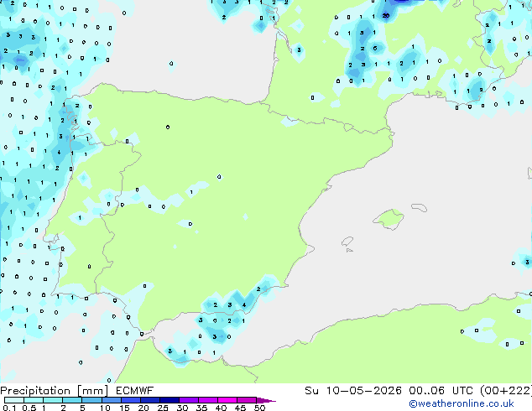Image resolution: width=532 pixels, height=411 pixels.
Task: Click the '20' precipitation value over France
Action: (386, 16)
